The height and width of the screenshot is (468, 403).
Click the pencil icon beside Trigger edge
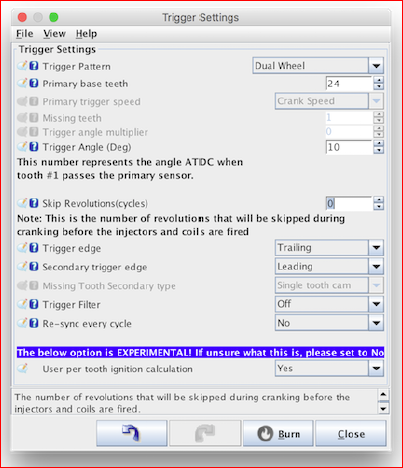[22, 248]
